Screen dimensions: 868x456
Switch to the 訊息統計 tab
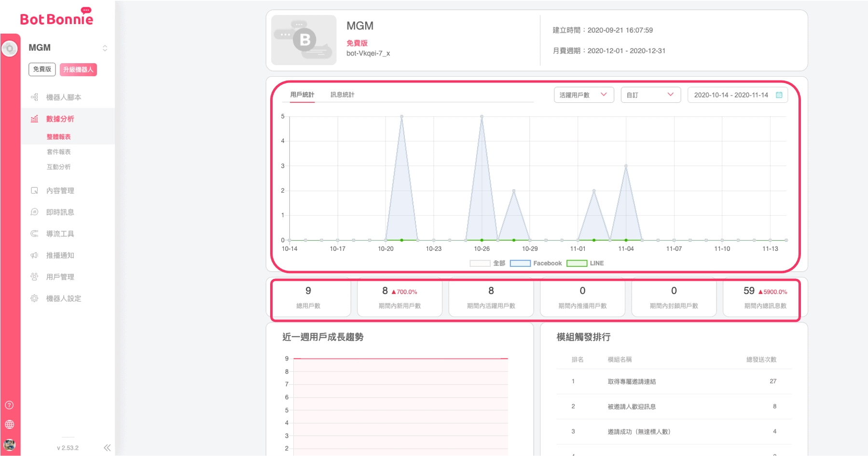tap(342, 95)
